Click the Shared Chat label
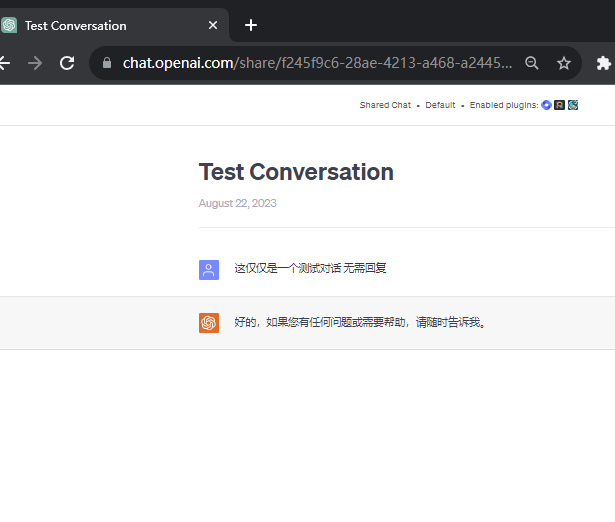The height and width of the screenshot is (522, 615). tap(385, 105)
